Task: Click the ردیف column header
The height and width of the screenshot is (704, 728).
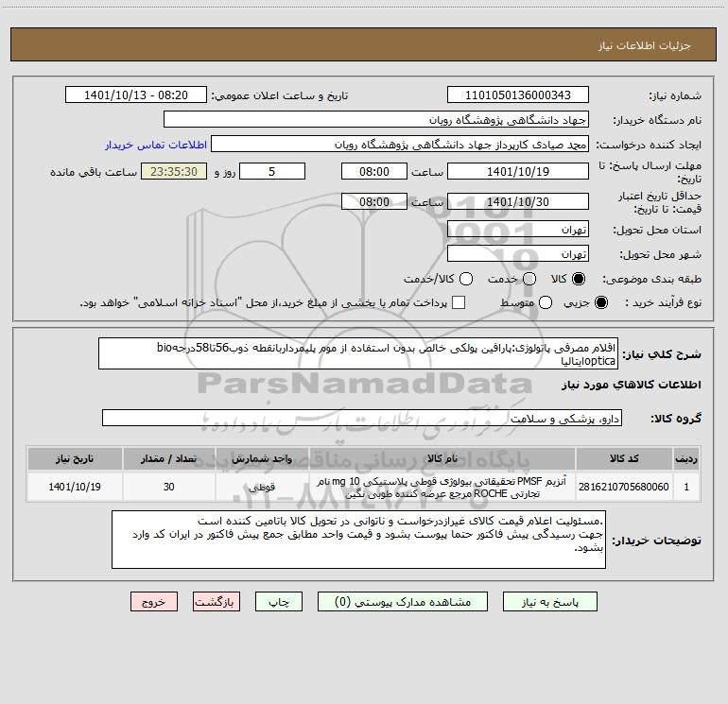Action: [x=686, y=458]
